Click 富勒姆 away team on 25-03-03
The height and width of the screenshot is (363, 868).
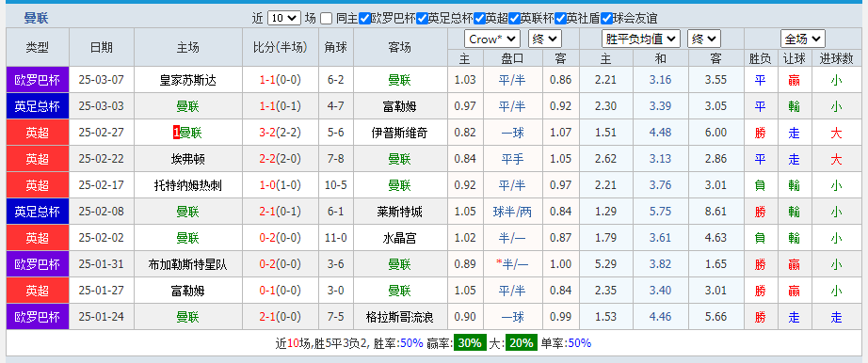pos(400,106)
